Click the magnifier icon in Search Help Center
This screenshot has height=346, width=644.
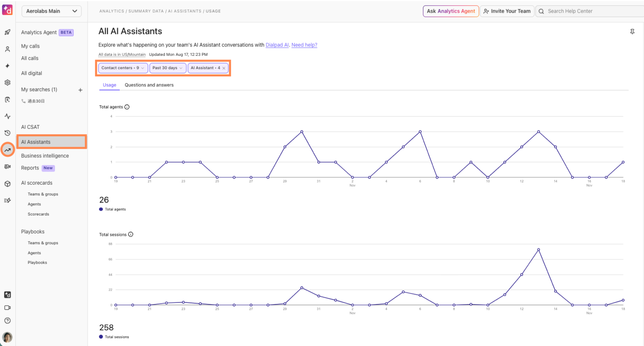(x=541, y=11)
